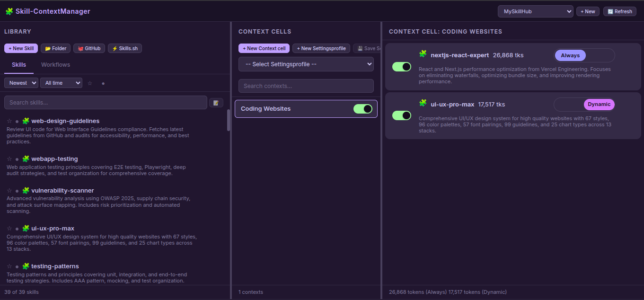Set ui-ux-pro-max mode to Always
The width and height of the screenshot is (644, 300).
click(x=570, y=103)
